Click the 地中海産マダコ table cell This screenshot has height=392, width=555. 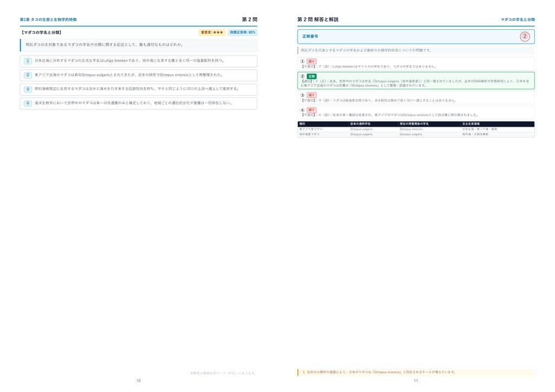click(x=309, y=134)
